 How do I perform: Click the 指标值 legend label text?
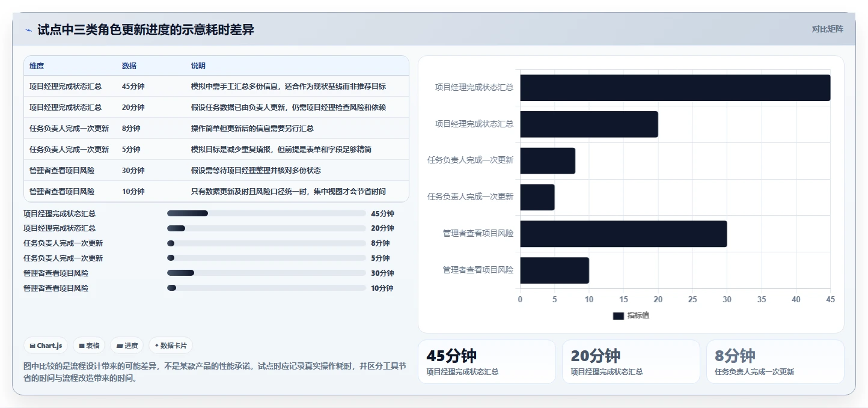(x=638, y=316)
